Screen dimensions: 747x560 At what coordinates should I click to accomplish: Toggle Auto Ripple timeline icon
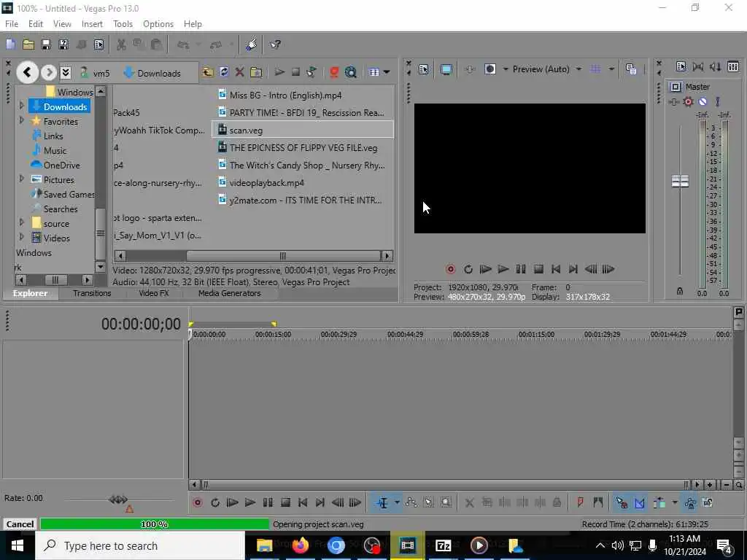659,502
